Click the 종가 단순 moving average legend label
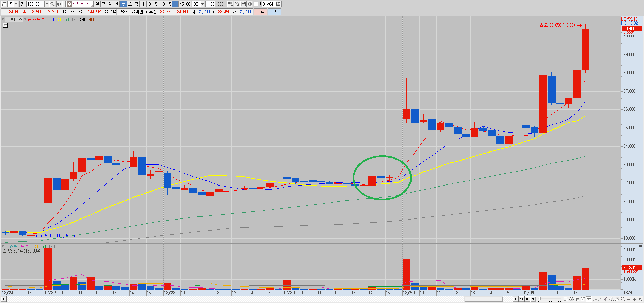 pos(36,19)
